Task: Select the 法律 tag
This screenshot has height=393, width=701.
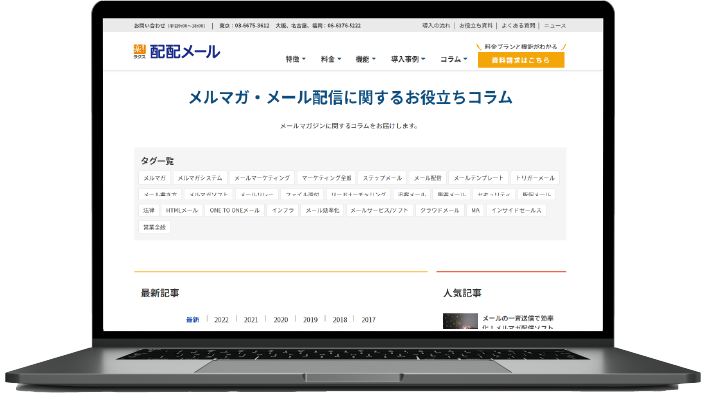Action: pos(149,210)
